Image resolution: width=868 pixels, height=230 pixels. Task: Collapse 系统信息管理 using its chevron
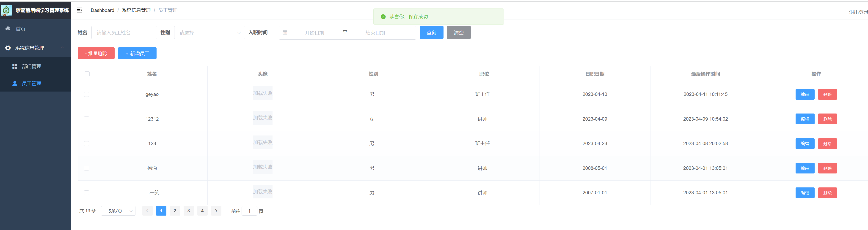pyautogui.click(x=62, y=48)
